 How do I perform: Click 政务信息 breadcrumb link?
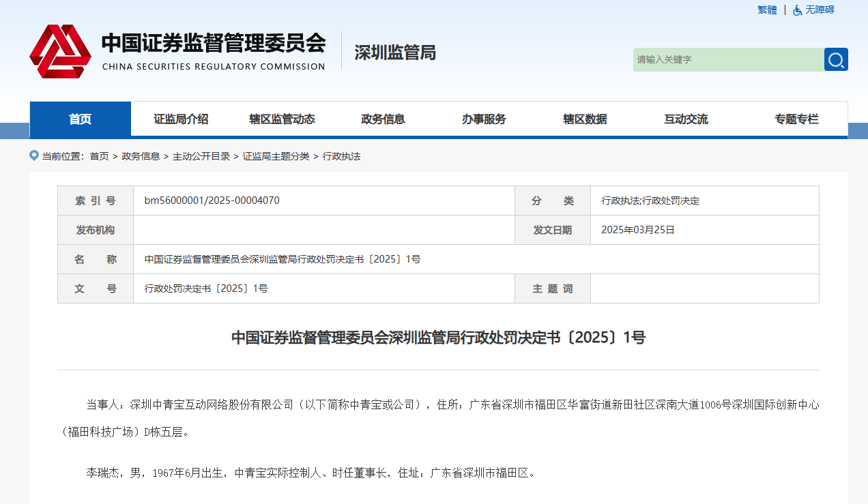point(141,156)
